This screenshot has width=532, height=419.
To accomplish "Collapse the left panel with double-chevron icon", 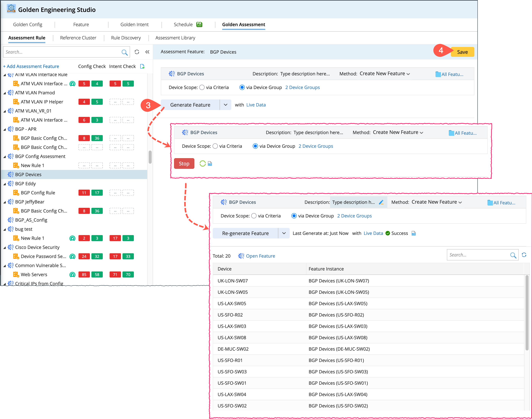I will [x=147, y=52].
